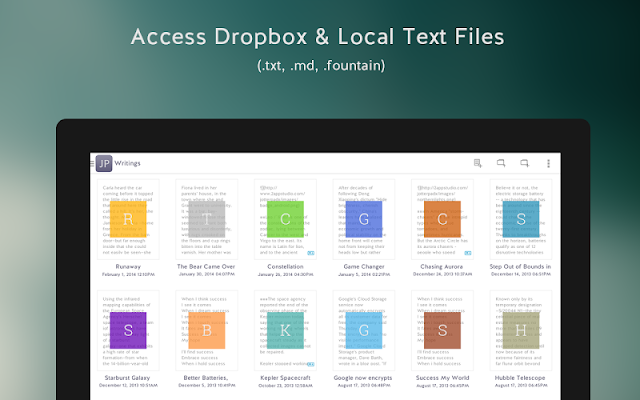Open the three-dot overflow menu

pyautogui.click(x=548, y=163)
